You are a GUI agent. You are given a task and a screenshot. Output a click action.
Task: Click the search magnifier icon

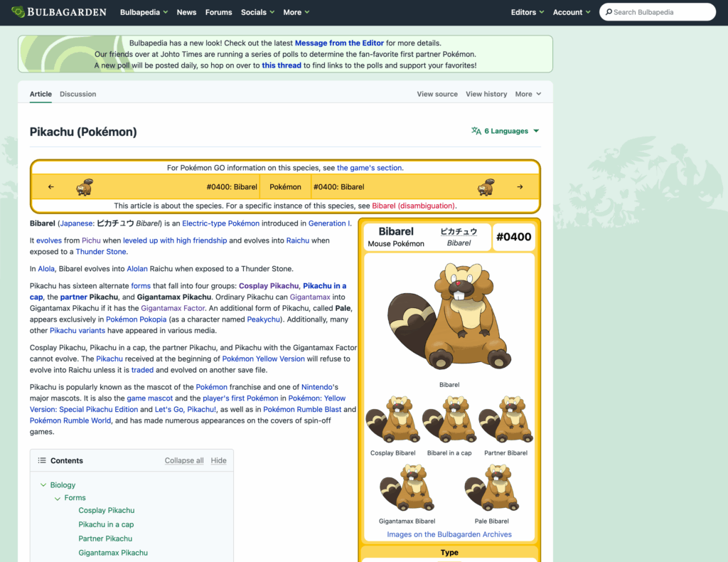[x=609, y=12]
